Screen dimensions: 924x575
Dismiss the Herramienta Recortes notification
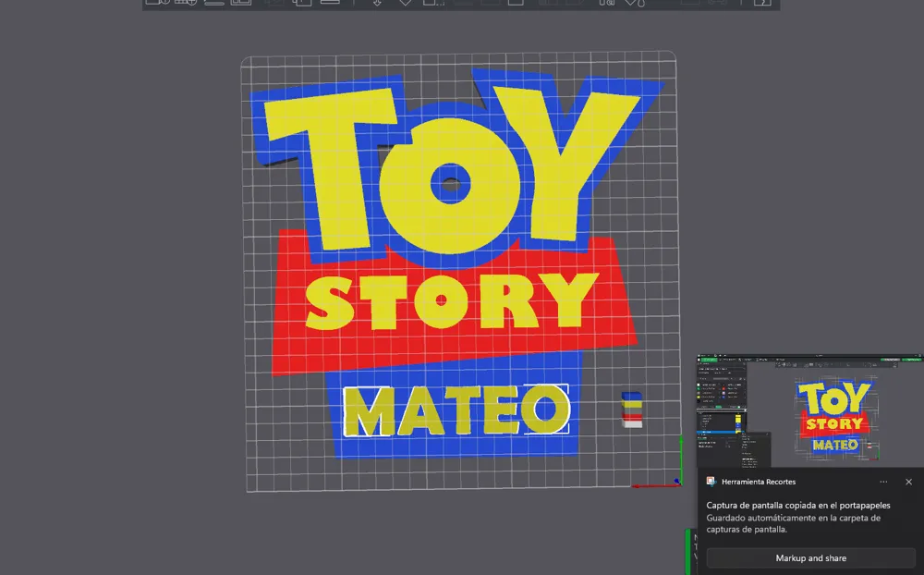point(908,482)
